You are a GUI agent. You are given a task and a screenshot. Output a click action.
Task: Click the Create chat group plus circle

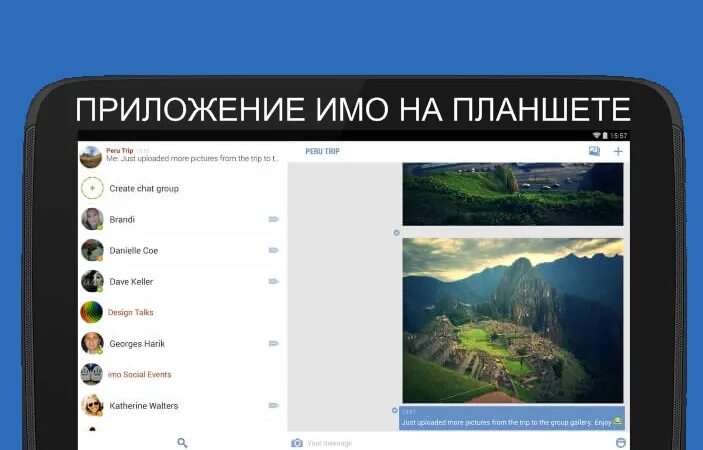pos(92,188)
